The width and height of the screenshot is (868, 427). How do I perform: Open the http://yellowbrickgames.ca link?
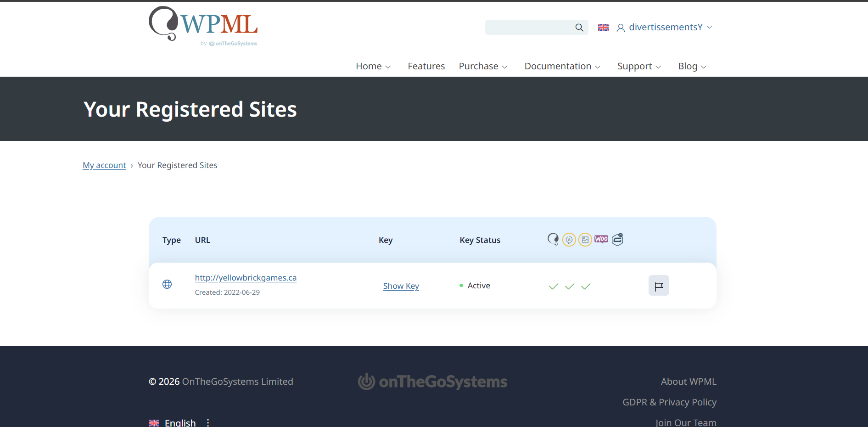246,278
